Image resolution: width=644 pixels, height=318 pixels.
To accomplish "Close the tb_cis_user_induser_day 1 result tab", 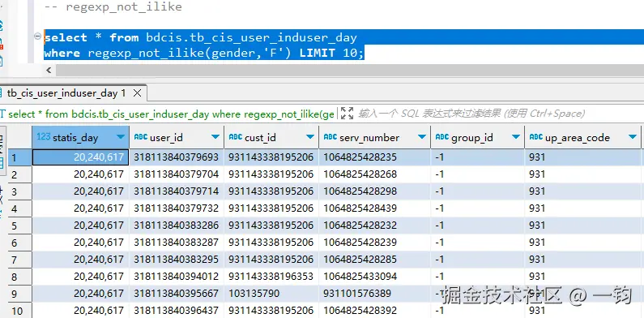I will pyautogui.click(x=137, y=93).
